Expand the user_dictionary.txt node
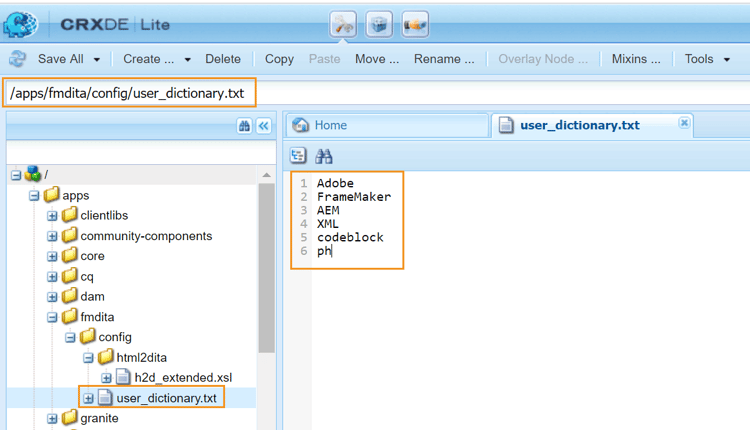The width and height of the screenshot is (750, 430). click(88, 398)
